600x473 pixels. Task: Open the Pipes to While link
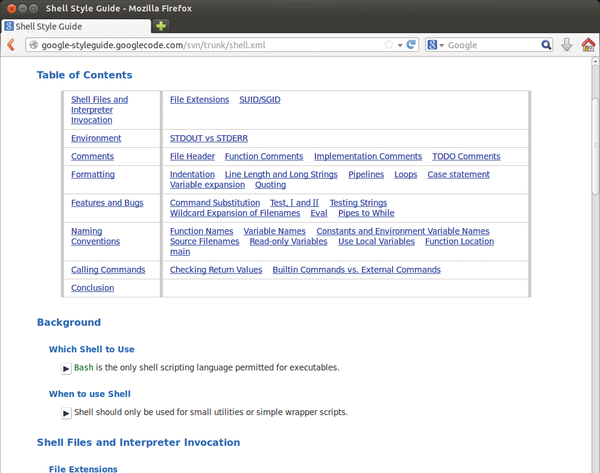point(366,213)
